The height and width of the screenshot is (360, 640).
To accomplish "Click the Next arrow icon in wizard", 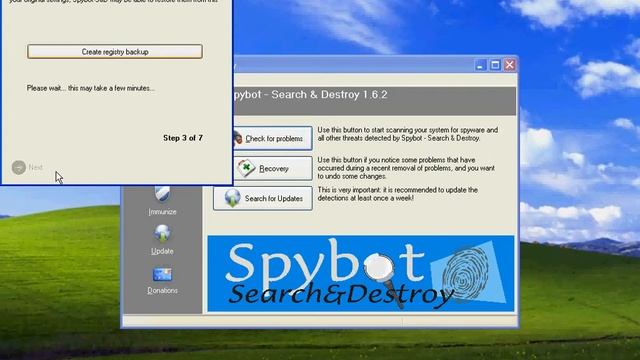I will pyautogui.click(x=19, y=167).
